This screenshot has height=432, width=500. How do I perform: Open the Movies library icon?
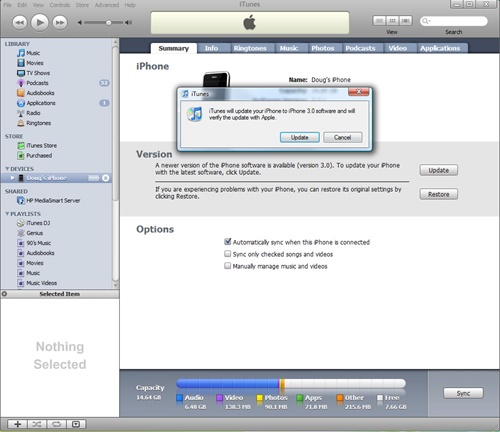[21, 63]
